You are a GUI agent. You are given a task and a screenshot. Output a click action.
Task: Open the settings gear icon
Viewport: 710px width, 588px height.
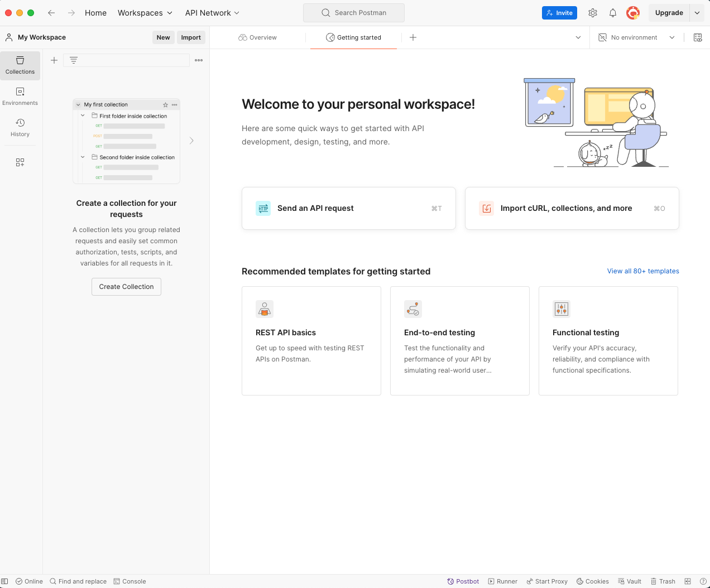tap(593, 13)
